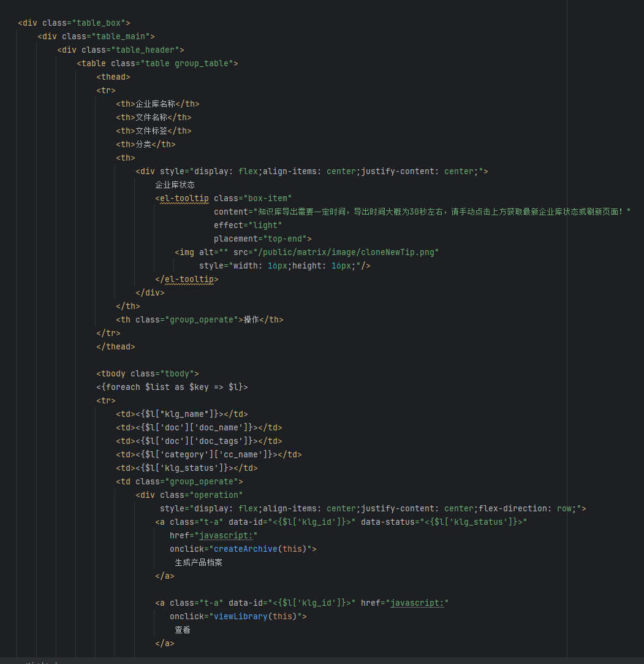
Task: Click the createArchive(this) onclick line
Action: pos(243,549)
